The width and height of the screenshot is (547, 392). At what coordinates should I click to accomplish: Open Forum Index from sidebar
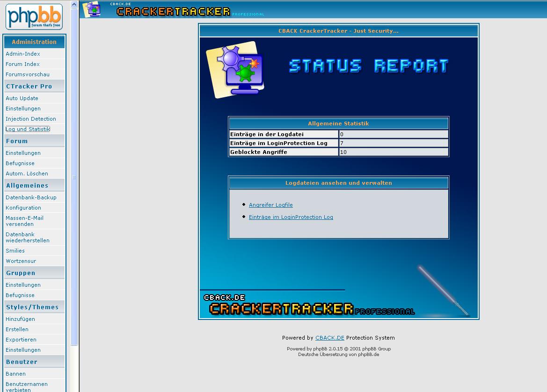[x=22, y=64]
